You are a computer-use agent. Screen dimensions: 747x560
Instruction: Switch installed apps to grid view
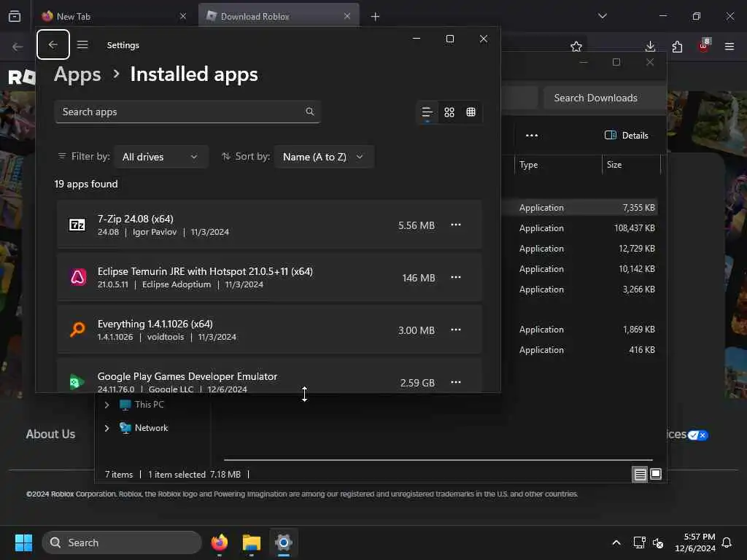449,112
